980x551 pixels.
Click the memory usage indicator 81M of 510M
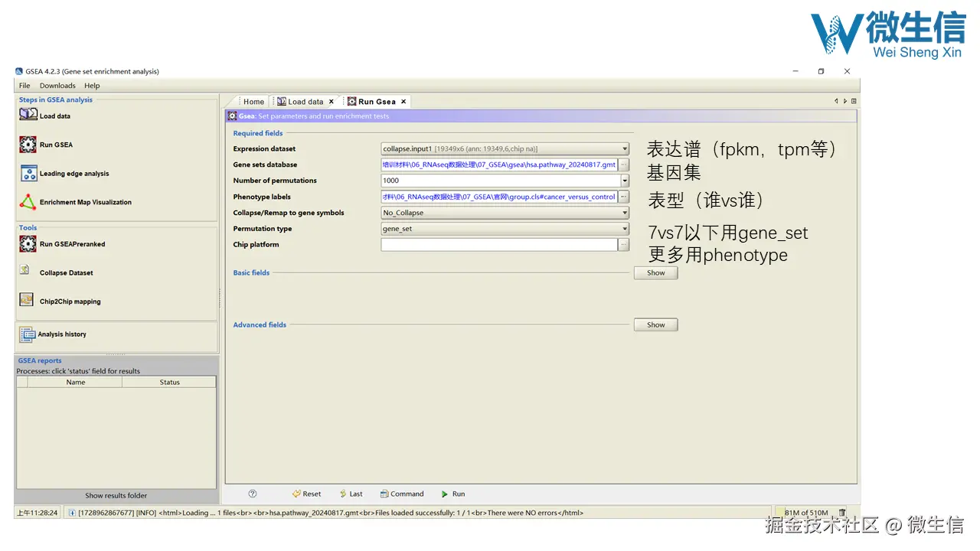tap(805, 513)
